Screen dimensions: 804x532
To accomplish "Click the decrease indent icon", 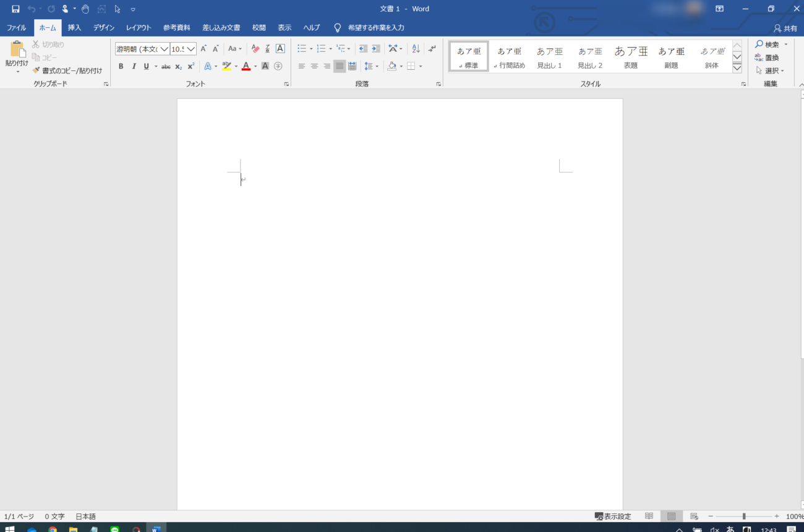I will click(363, 49).
